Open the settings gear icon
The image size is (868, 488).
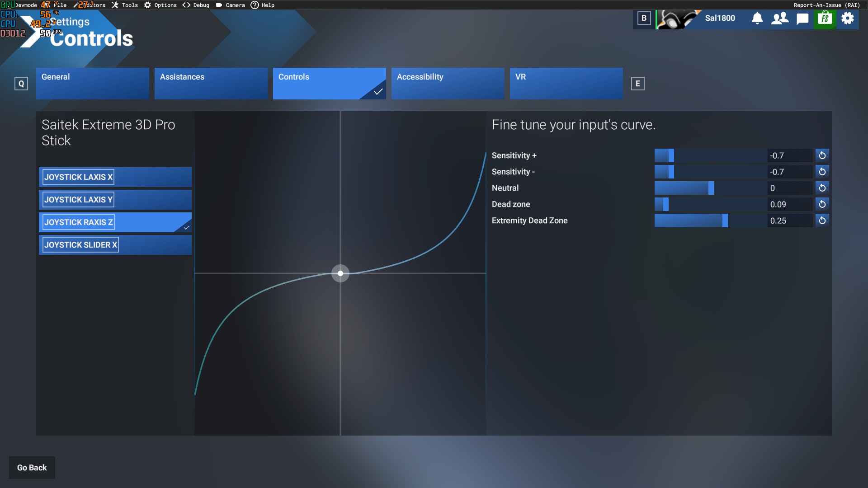(x=848, y=19)
